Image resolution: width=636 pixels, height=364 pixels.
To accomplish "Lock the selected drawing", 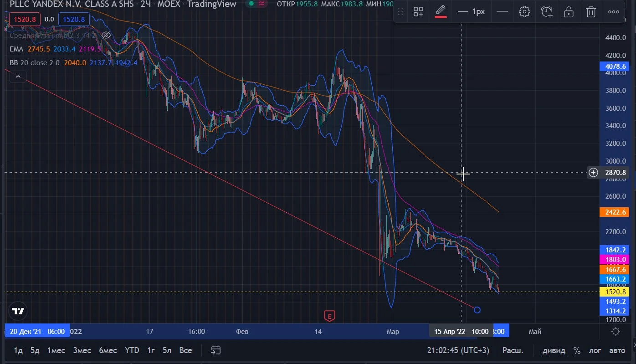I will [569, 12].
